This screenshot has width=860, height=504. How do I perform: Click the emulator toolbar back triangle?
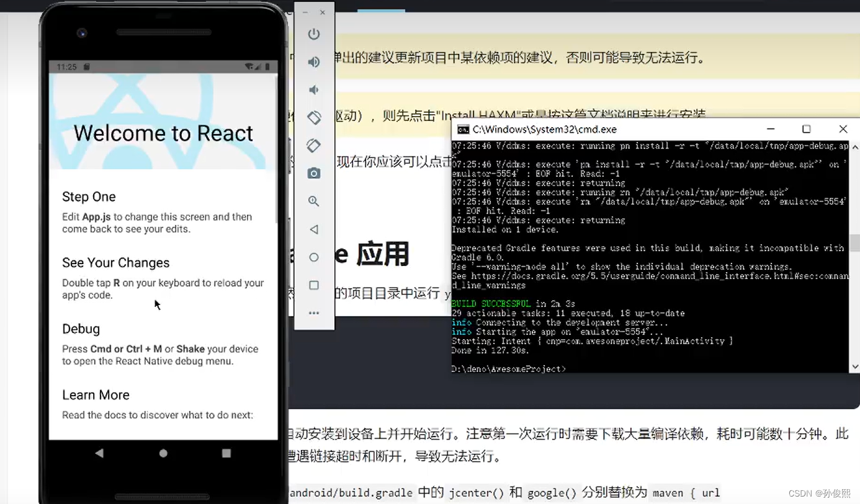click(314, 229)
